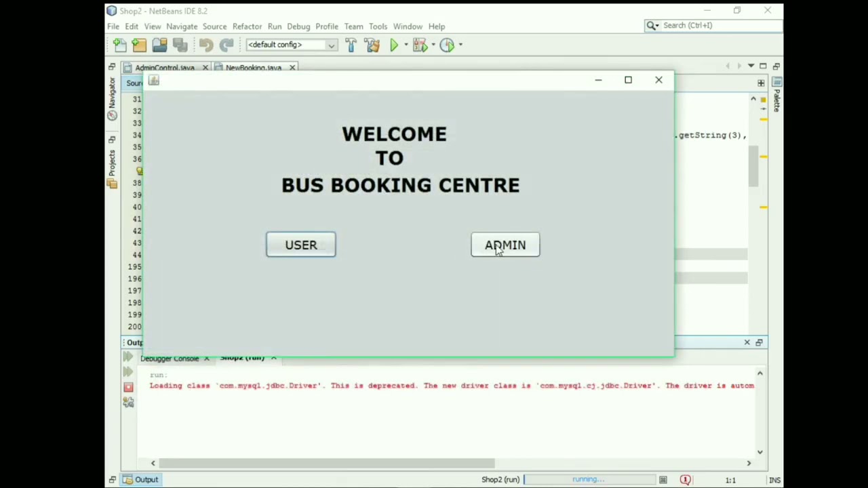Screen dimensions: 868x488
Task: Click the notifications red icon in status bar
Action: coord(685,480)
